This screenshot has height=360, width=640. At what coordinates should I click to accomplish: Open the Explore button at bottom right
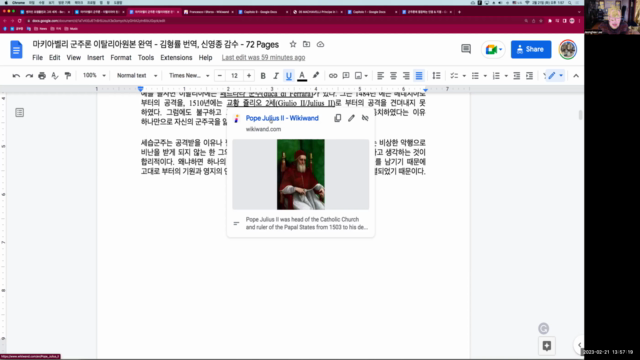tap(547, 346)
